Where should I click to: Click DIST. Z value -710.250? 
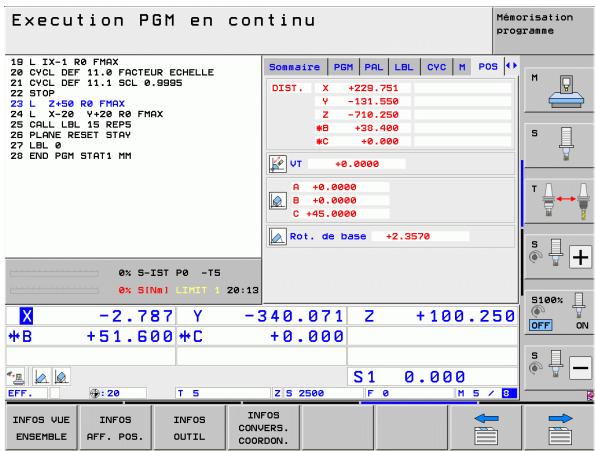373,115
